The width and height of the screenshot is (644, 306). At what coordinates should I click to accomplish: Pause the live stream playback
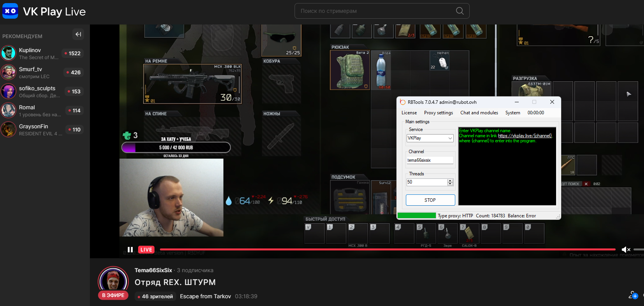click(130, 250)
